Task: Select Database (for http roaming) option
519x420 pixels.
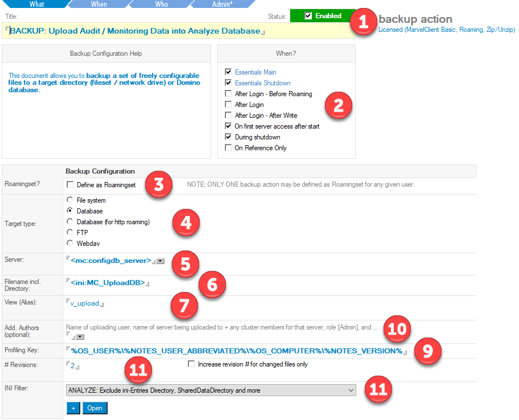Action: [x=69, y=221]
